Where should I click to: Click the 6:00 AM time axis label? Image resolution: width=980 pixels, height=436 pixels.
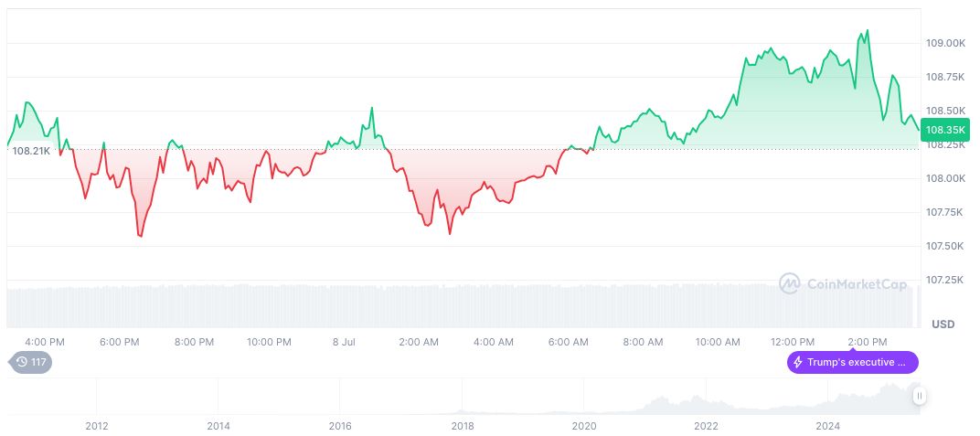click(x=568, y=342)
